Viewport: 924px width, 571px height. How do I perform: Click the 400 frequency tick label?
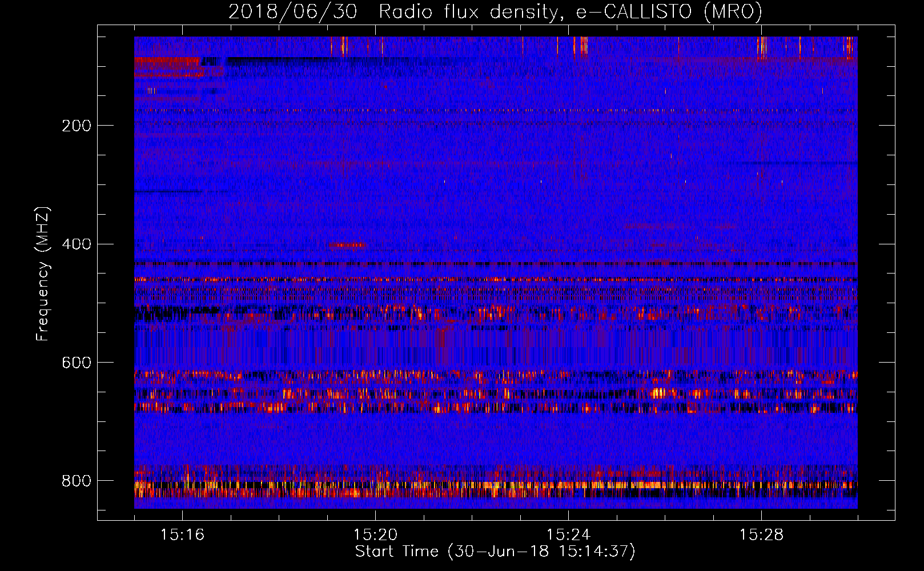(77, 244)
